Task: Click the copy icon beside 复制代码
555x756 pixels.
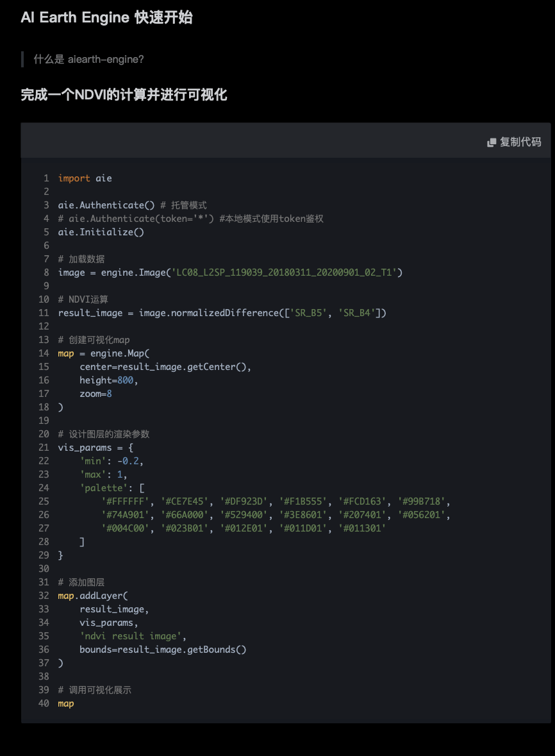Action: click(492, 142)
